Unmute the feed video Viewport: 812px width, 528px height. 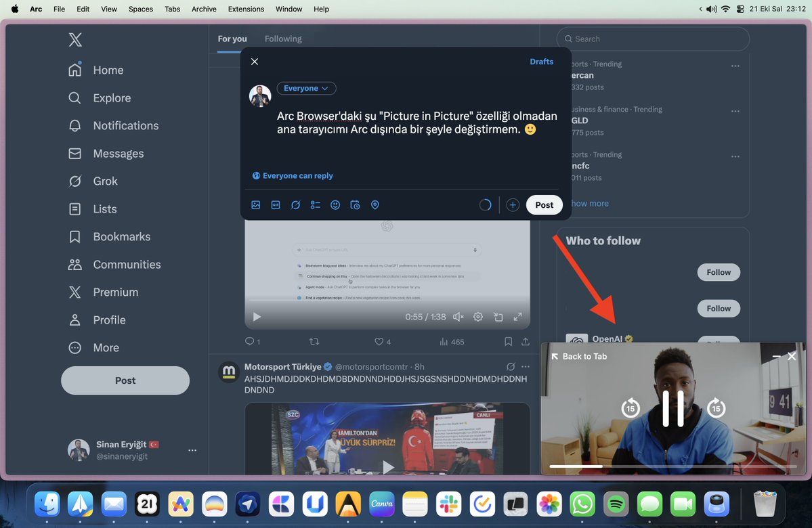click(458, 317)
